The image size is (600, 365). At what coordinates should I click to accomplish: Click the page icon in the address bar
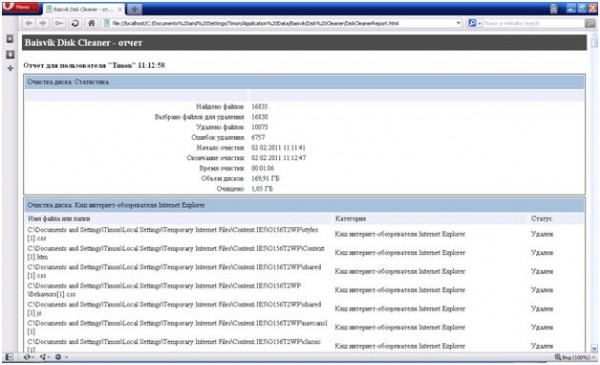[x=106, y=23]
